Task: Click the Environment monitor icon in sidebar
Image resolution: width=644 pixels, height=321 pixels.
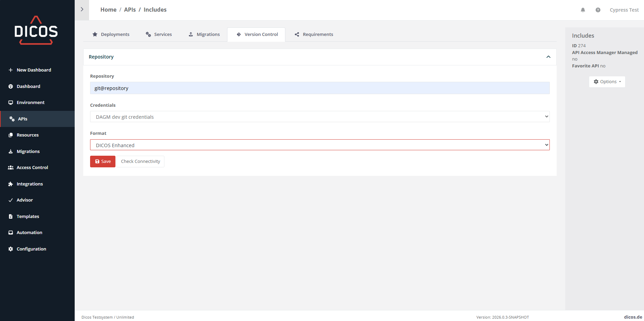Action: coord(11,103)
